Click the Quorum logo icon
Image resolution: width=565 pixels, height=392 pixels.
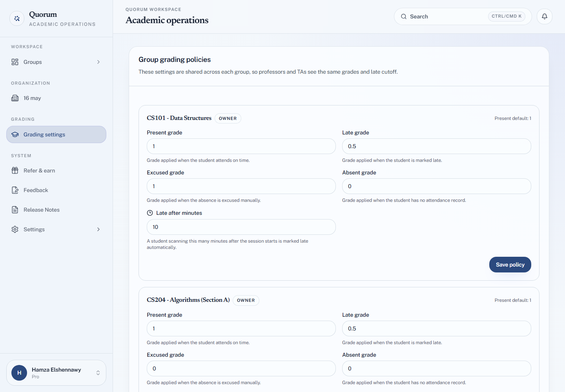coord(17,18)
